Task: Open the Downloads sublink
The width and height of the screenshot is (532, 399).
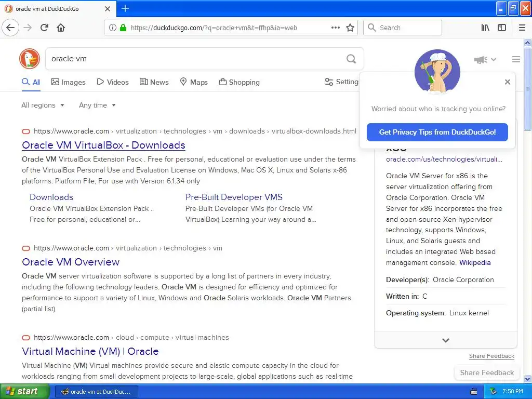Action: [51, 197]
